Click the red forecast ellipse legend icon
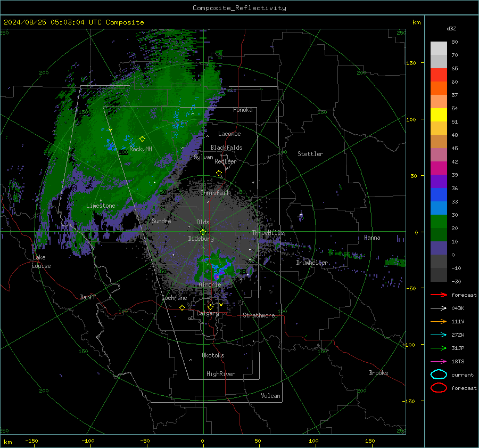 pyautogui.click(x=439, y=388)
